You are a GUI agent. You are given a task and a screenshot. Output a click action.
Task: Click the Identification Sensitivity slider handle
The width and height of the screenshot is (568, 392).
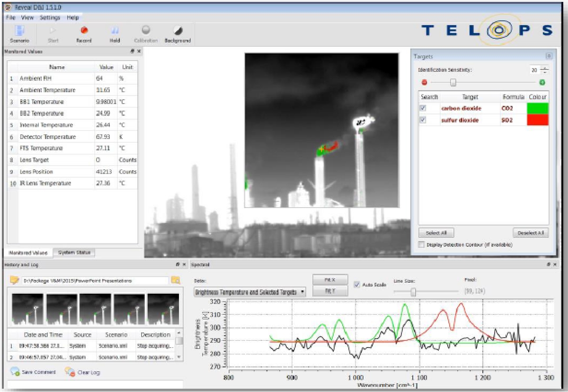[x=453, y=82]
